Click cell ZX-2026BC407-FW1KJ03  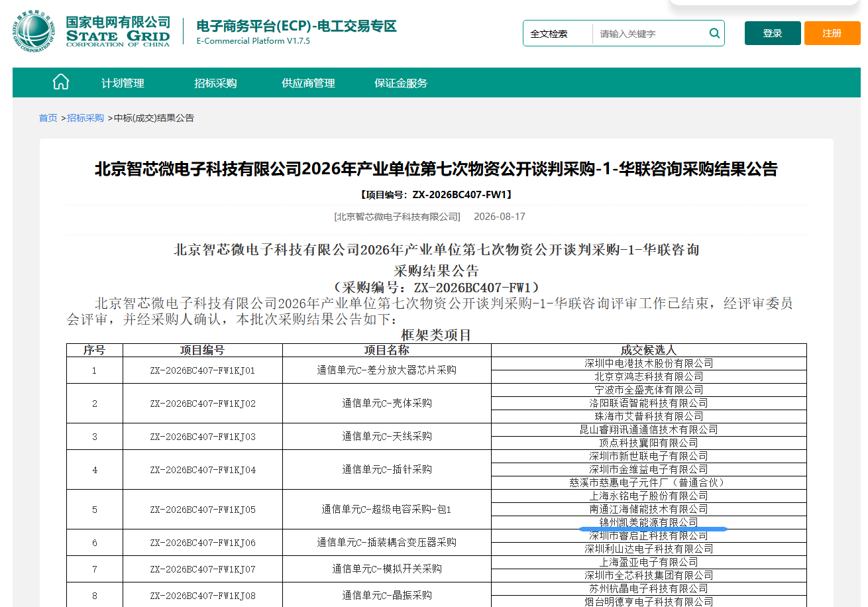[x=203, y=436]
